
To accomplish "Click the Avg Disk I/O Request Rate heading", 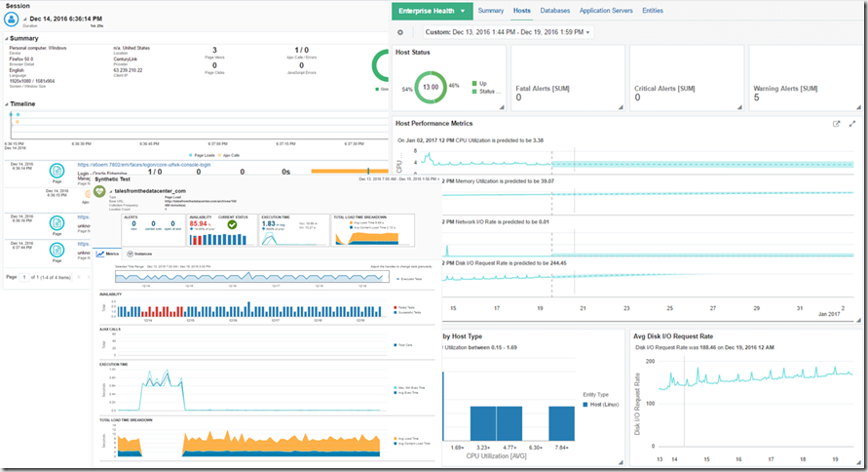I will click(672, 336).
